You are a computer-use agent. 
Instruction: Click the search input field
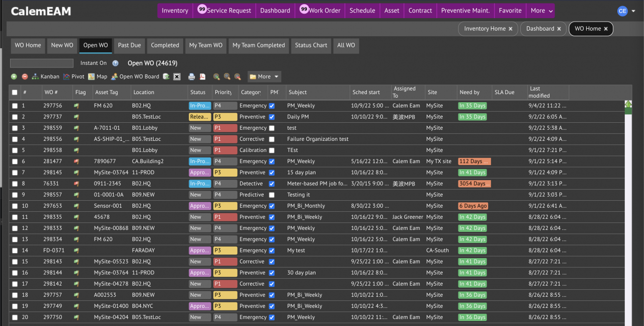click(x=42, y=63)
